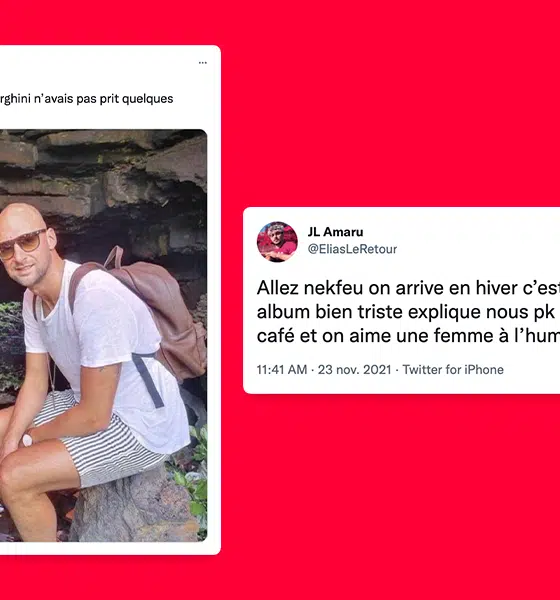Click the tweet line album bien triste
The image size is (560, 600).
pyautogui.click(x=406, y=312)
